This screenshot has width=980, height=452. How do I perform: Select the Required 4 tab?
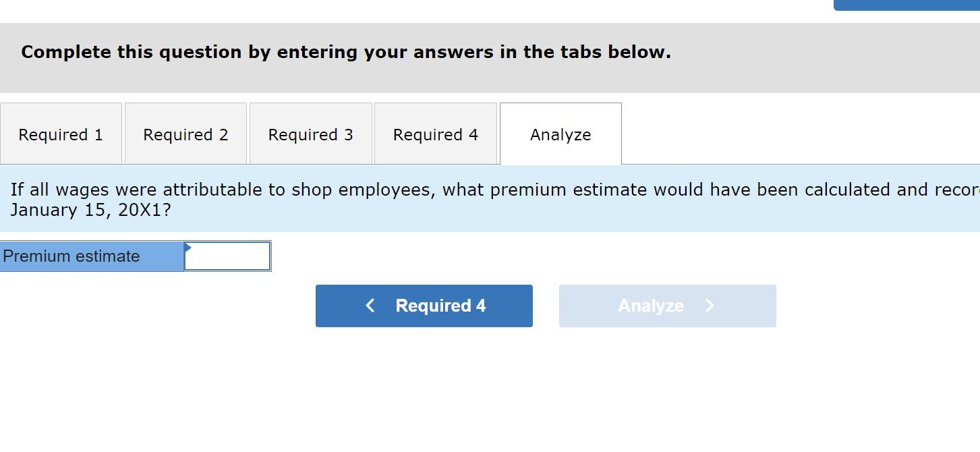click(x=435, y=134)
